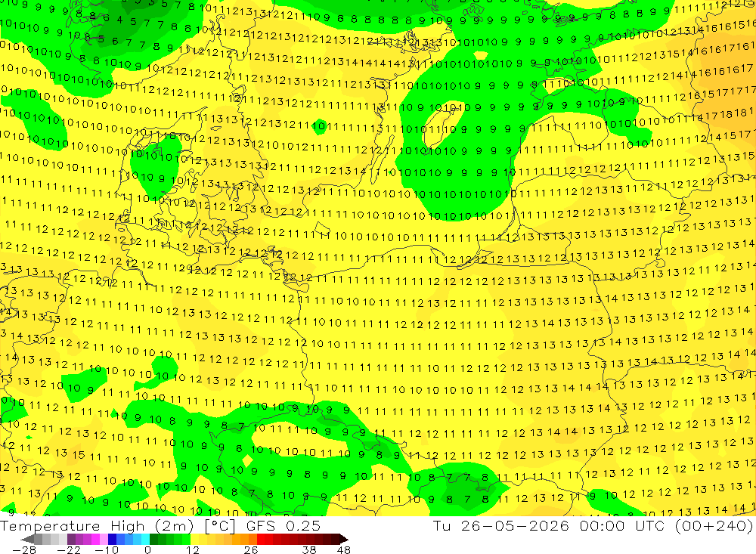Click the '-22' legend scale label

69,549
